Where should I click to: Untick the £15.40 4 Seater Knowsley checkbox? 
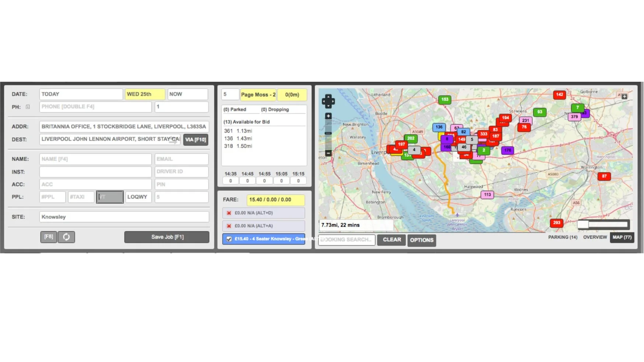pos(229,239)
